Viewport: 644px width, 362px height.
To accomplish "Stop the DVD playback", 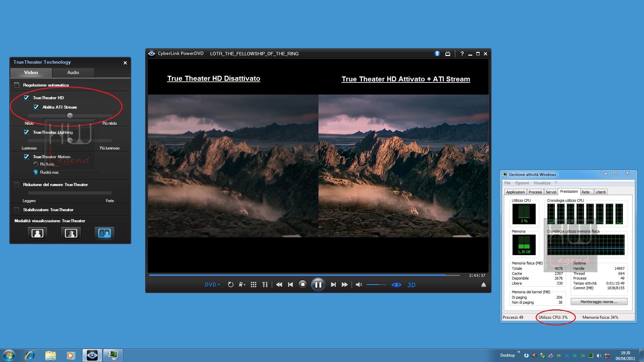I will 303,285.
